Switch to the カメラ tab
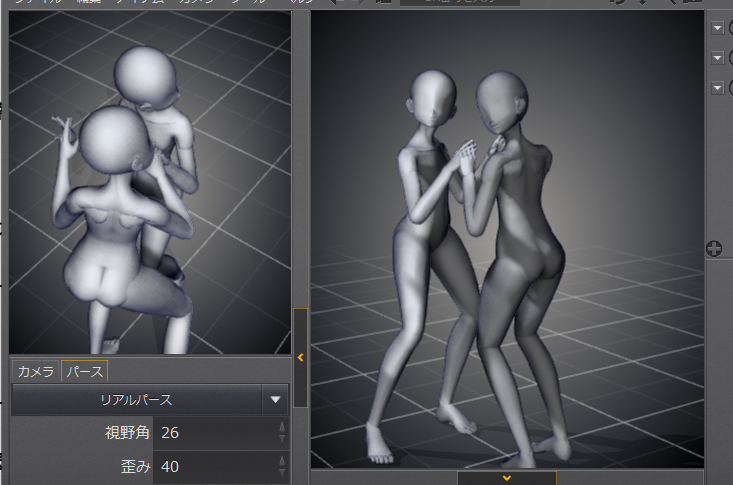Viewport: 733px width, 485px height. (x=36, y=372)
